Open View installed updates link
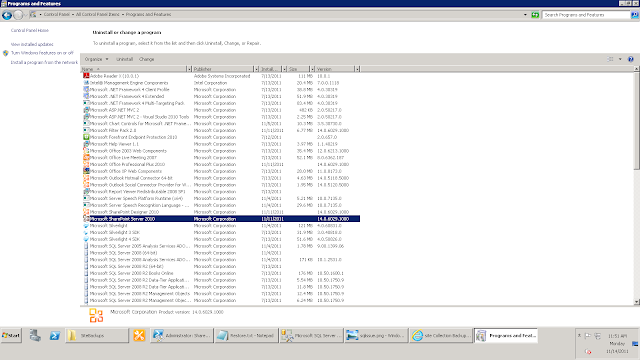The height and width of the screenshot is (360, 640). [x=32, y=44]
